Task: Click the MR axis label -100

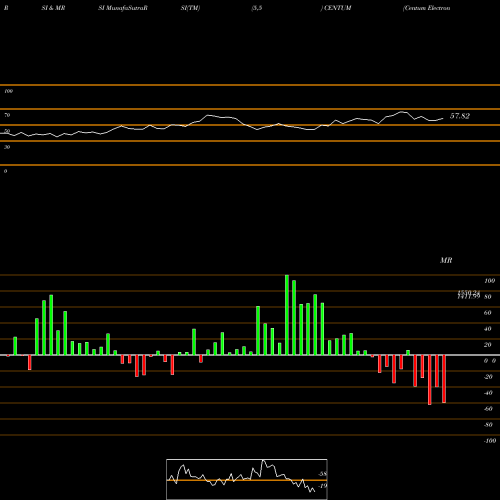Action: point(490,441)
